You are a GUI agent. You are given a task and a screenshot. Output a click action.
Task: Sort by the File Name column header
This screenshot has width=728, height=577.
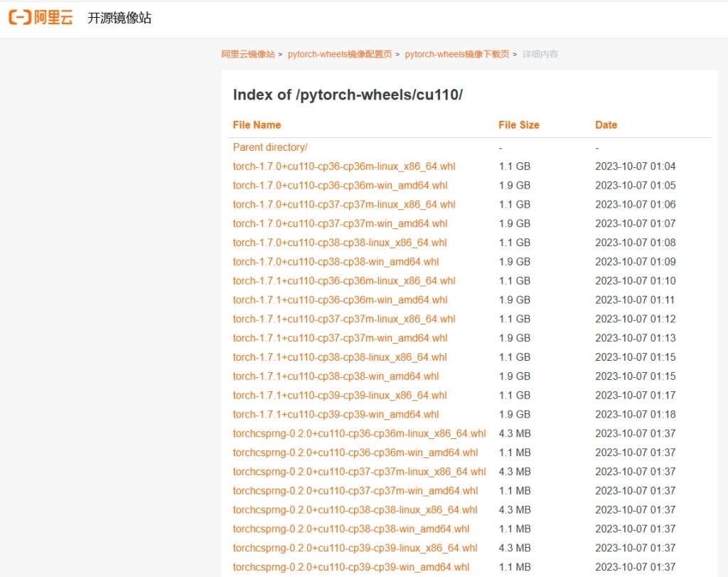[x=257, y=125]
